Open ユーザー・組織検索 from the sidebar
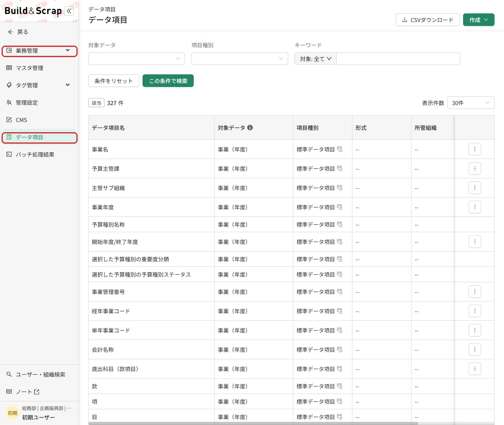The height and width of the screenshot is (425, 504). click(x=39, y=374)
